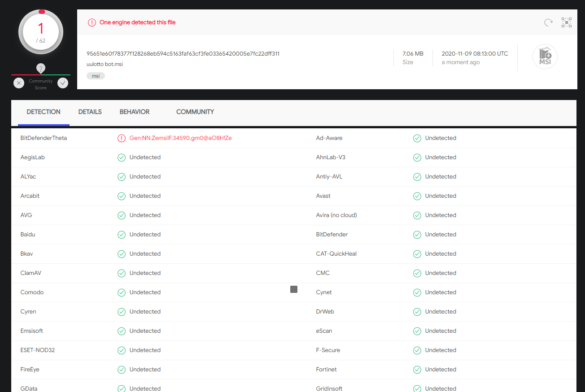Click the F-Secure engine name
Image resolution: width=585 pixels, height=392 pixels.
pos(328,350)
